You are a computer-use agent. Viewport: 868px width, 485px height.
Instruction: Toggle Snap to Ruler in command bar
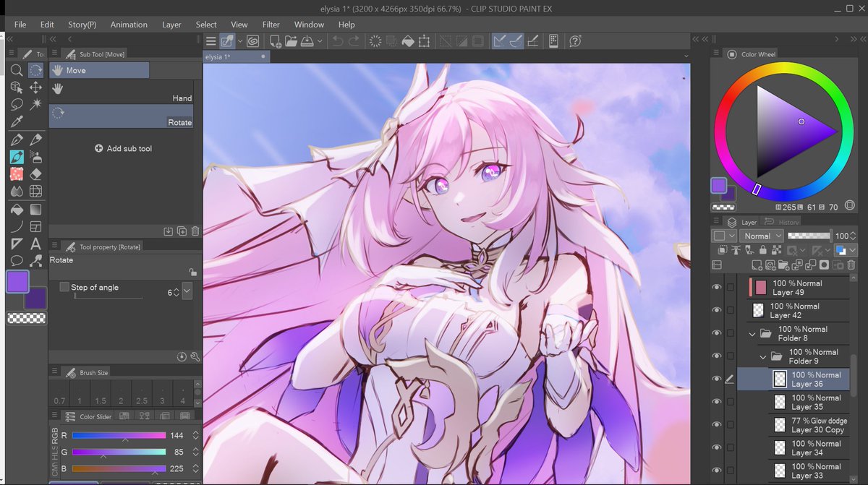[x=499, y=41]
